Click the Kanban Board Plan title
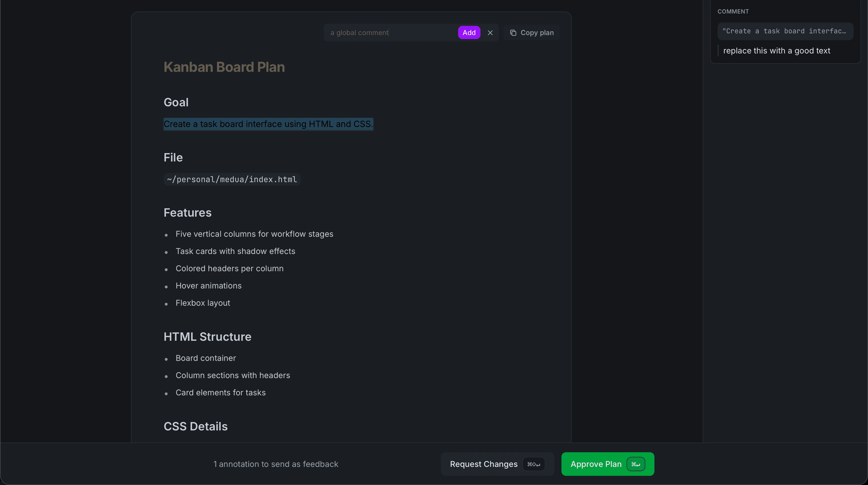Viewport: 868px width, 485px height. click(224, 67)
